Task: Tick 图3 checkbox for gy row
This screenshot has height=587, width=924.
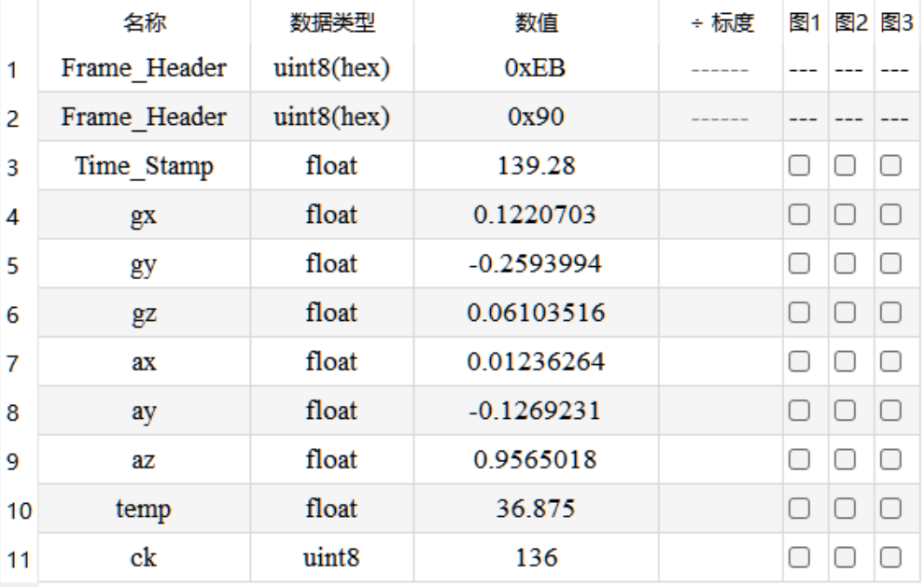Action: [x=890, y=263]
